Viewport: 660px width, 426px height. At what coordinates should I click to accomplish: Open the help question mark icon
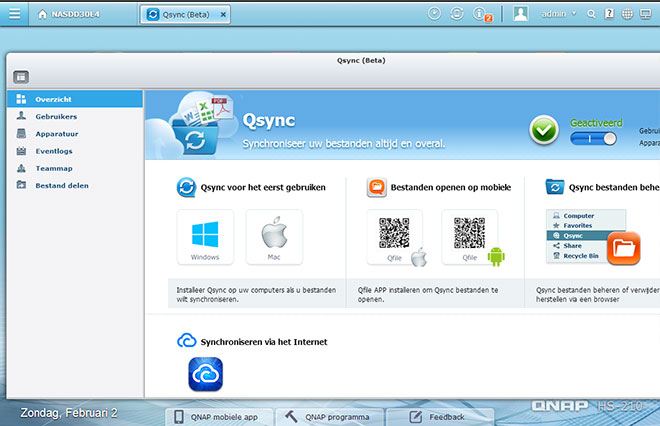(609, 14)
